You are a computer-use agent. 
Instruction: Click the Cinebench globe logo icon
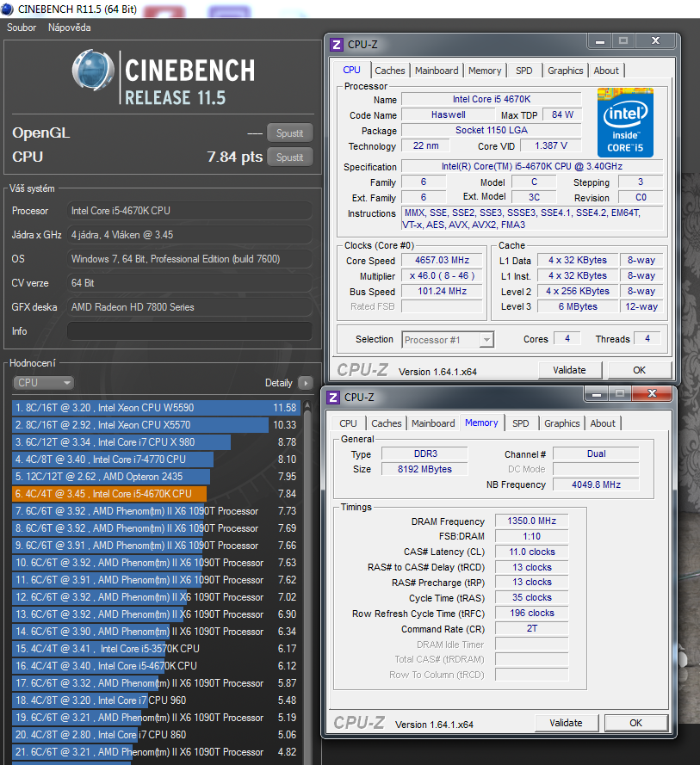coord(93,71)
